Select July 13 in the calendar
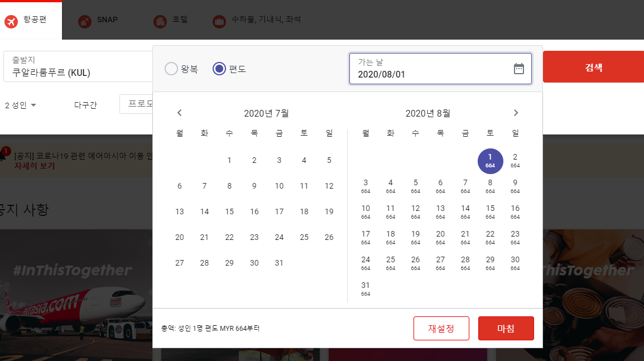This screenshot has height=361, width=644. pos(180,211)
